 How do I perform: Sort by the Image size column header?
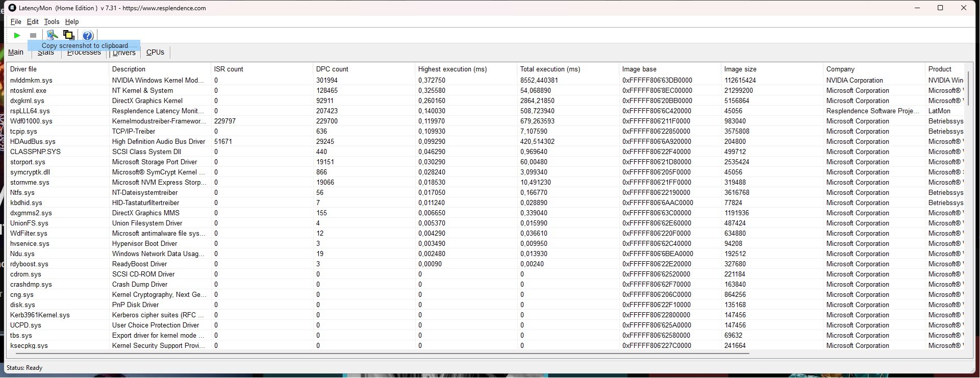point(772,69)
